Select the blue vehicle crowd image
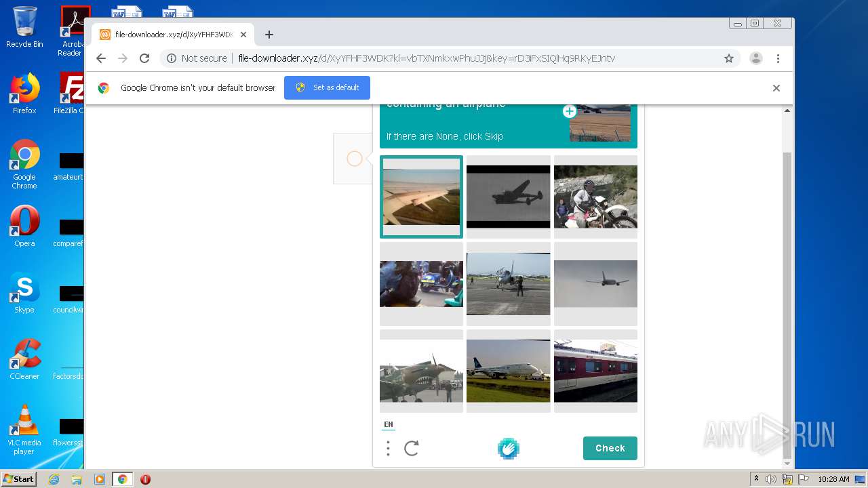Screen dimensions: 868x488 [x=421, y=284]
